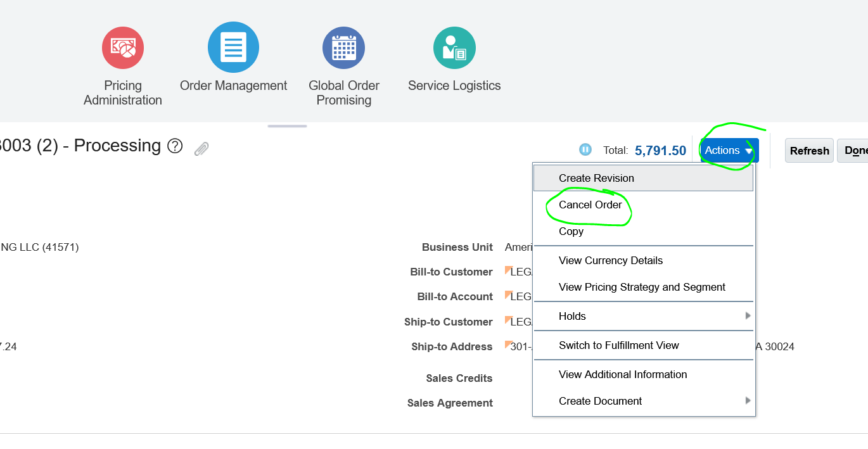This screenshot has height=449, width=868.
Task: Click the Sales Agreement label
Action: 450,403
